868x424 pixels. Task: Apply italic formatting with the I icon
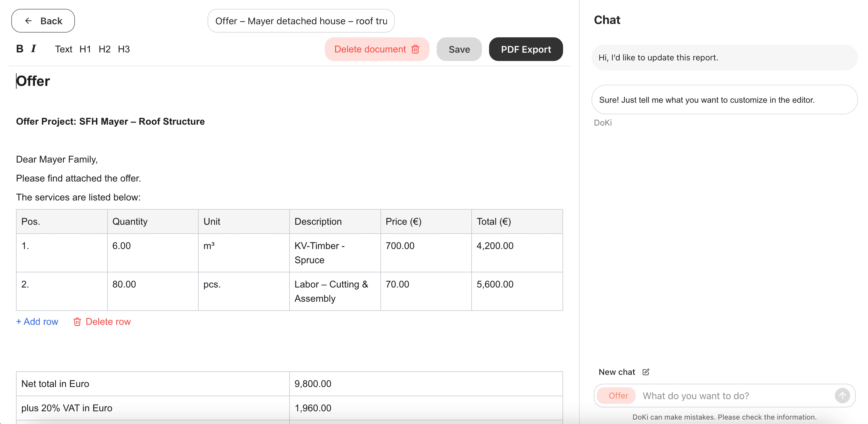click(33, 49)
